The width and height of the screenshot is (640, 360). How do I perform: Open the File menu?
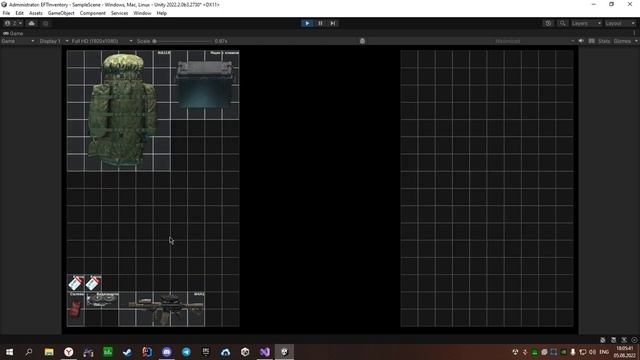(x=7, y=13)
